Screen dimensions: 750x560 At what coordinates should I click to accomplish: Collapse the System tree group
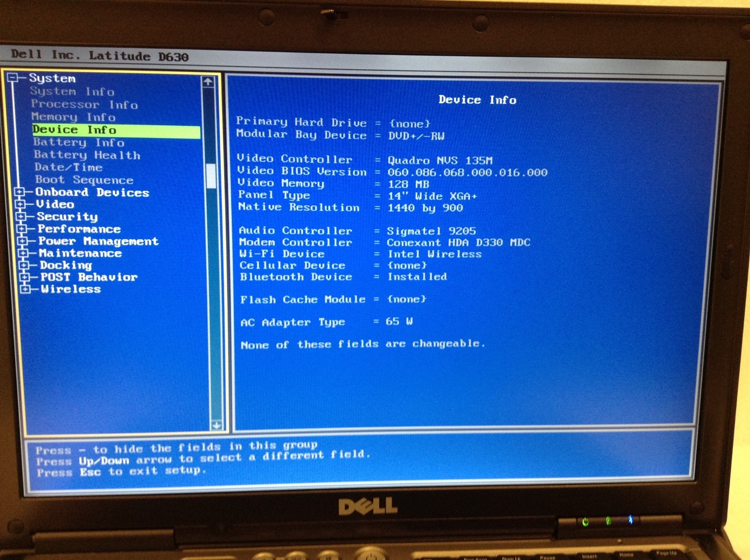tap(13, 78)
